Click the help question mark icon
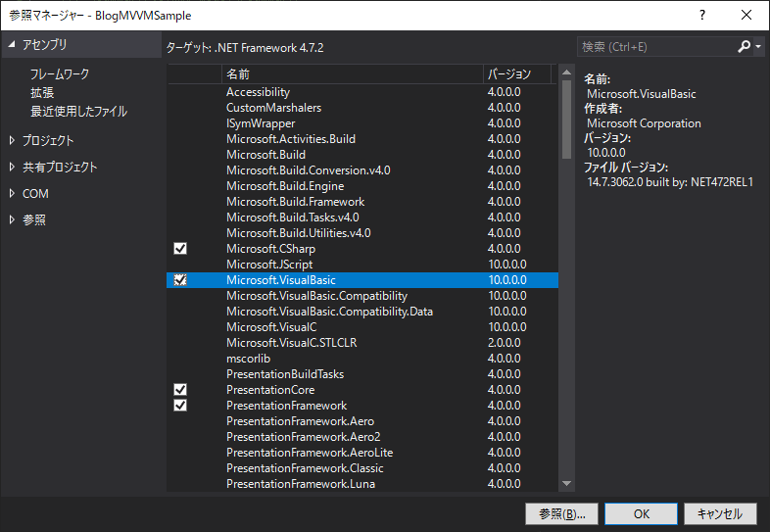 pos(702,16)
